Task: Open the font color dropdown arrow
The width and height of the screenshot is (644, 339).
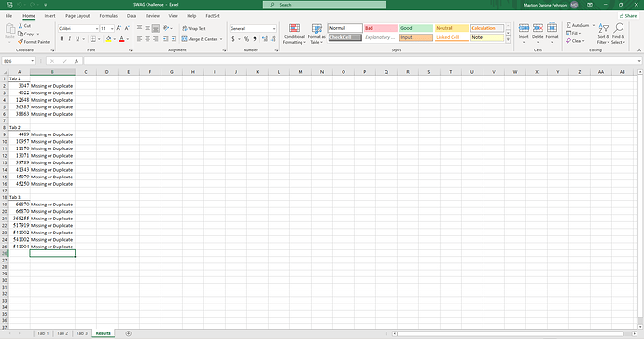Action: 128,39
